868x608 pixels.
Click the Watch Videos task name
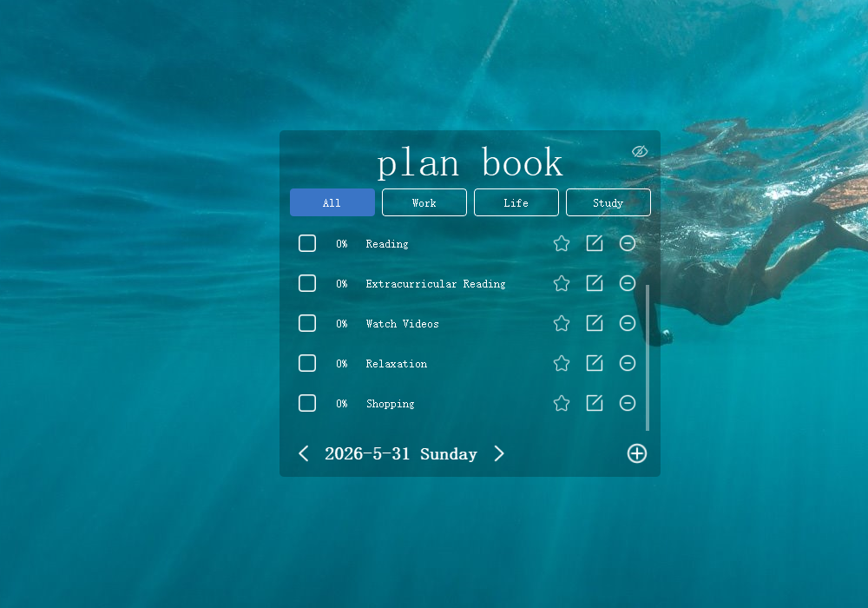(x=402, y=324)
